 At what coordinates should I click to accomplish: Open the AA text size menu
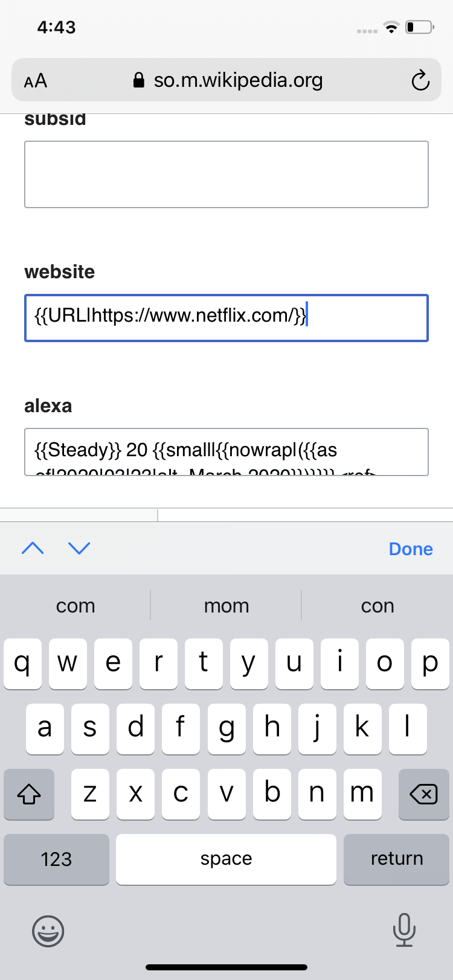tap(36, 81)
